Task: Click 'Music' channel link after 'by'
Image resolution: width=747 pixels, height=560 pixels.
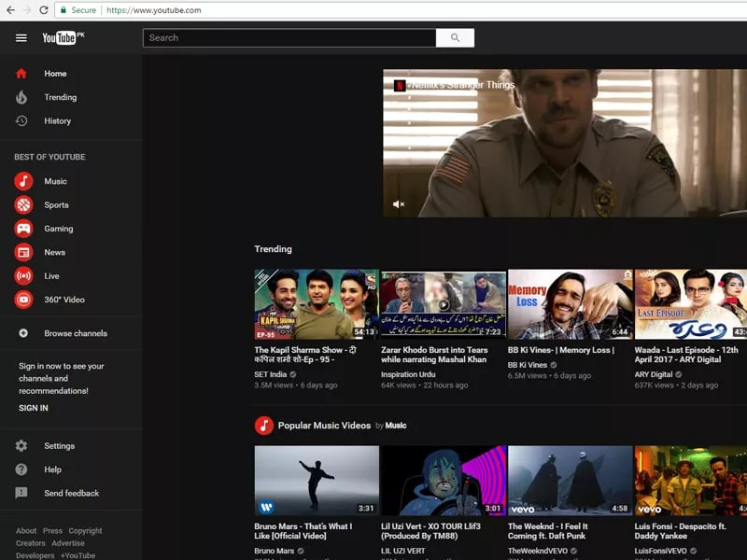Action: pos(395,426)
